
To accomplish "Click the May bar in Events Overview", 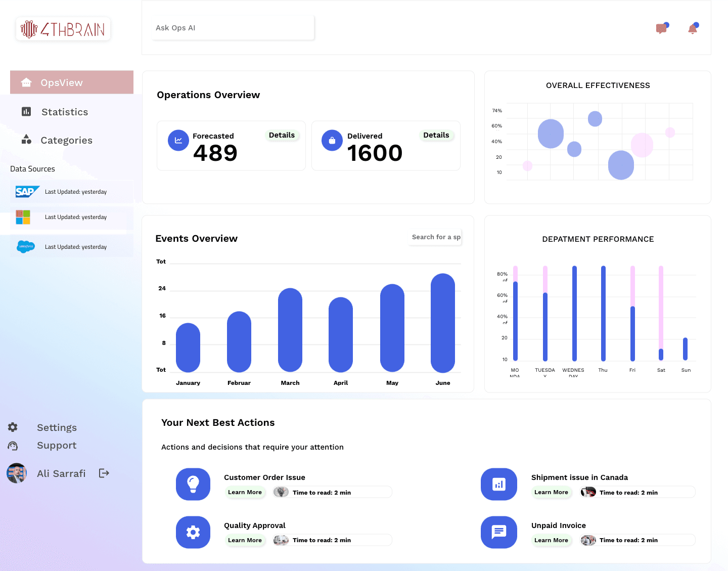I will (x=392, y=328).
